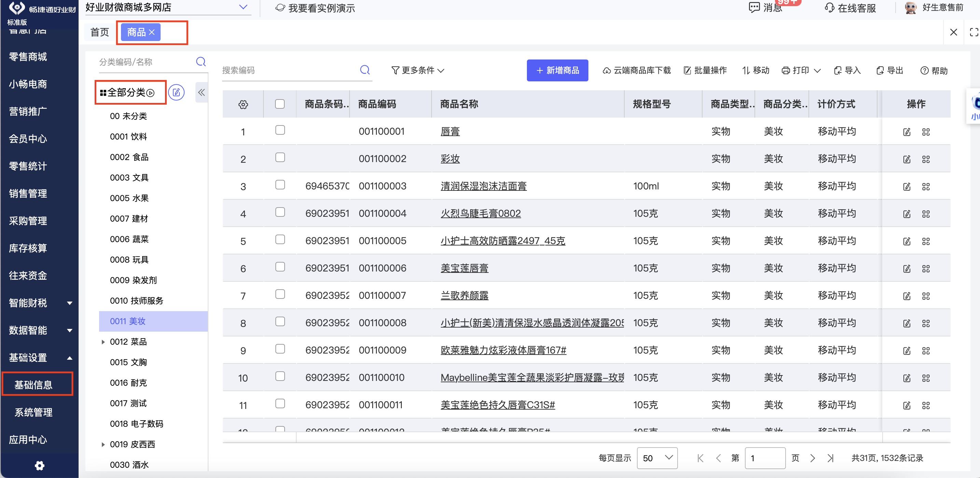
Task: Click the category edit pencil icon
Action: click(176, 92)
